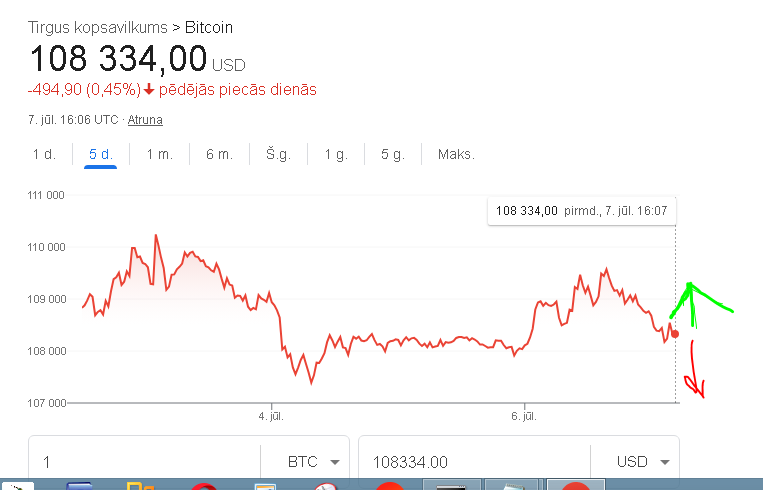Select the 1 d. time range tab

[x=44, y=154]
